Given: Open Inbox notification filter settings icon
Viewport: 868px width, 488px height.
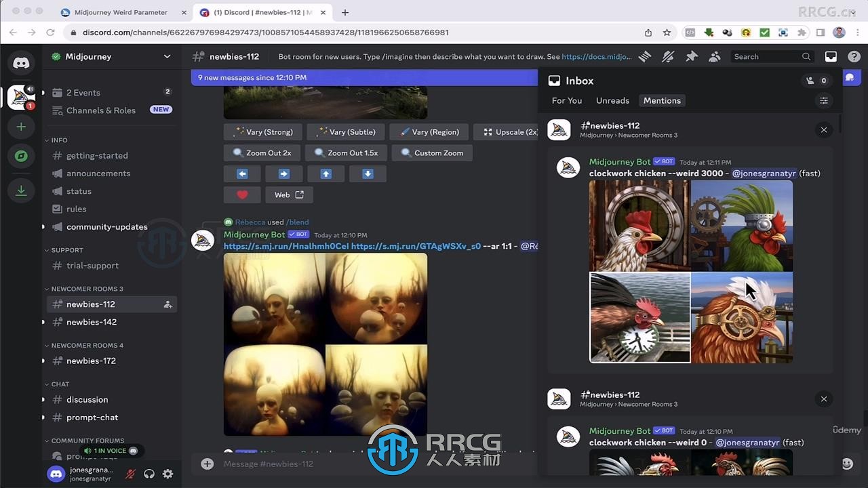Looking at the screenshot, I should [824, 100].
